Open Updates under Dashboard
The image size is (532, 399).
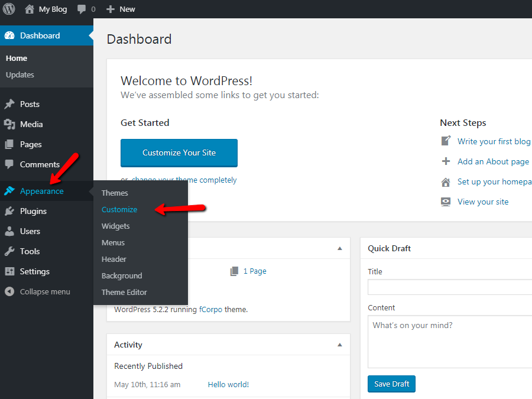(20, 75)
